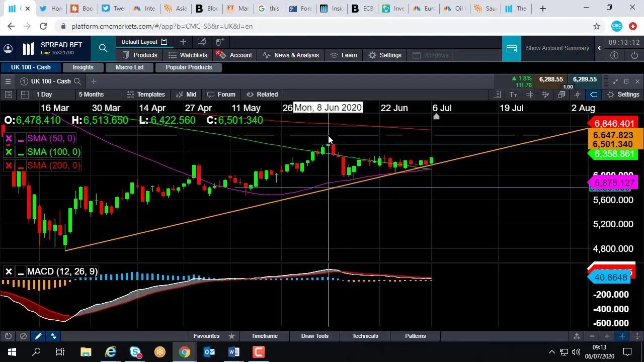The height and width of the screenshot is (362, 644).
Task: Expand the Patterns menu
Action: [416, 336]
